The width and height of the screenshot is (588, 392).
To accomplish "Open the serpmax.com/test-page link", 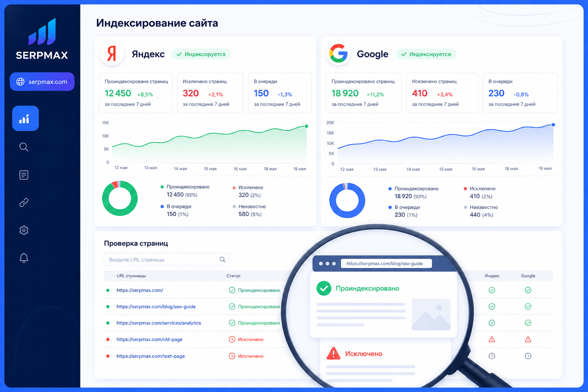I will tap(150, 356).
